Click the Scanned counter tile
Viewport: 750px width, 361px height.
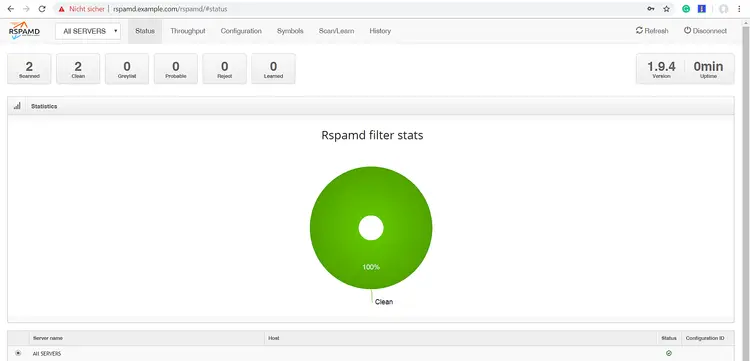[29, 69]
